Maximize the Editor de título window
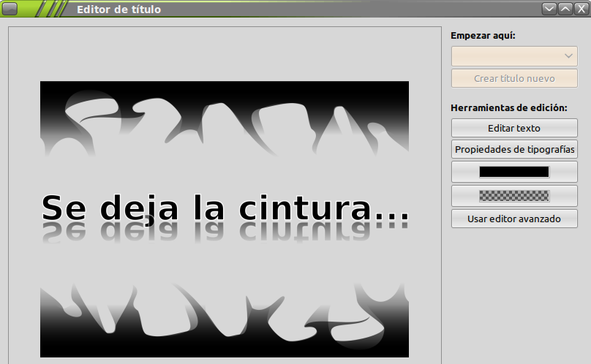 click(x=565, y=9)
